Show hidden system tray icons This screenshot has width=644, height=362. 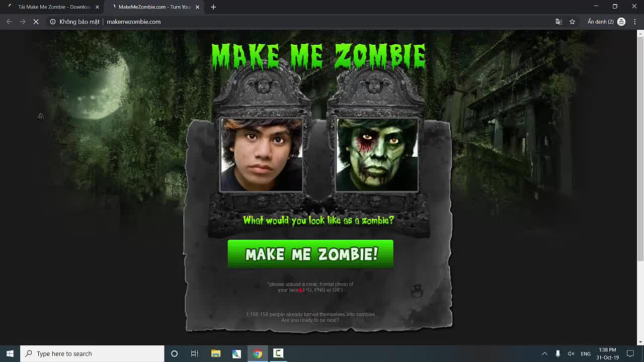(x=544, y=353)
